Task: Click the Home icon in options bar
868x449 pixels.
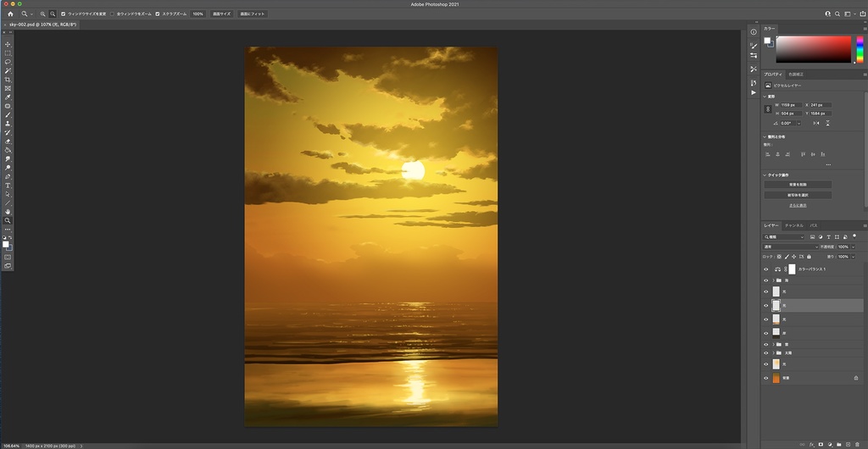Action: point(10,14)
